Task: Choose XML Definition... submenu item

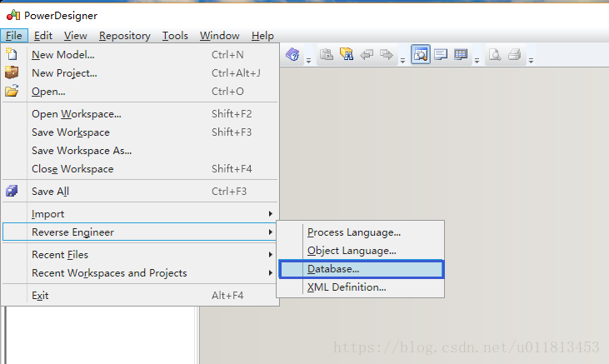Action: (x=362, y=287)
